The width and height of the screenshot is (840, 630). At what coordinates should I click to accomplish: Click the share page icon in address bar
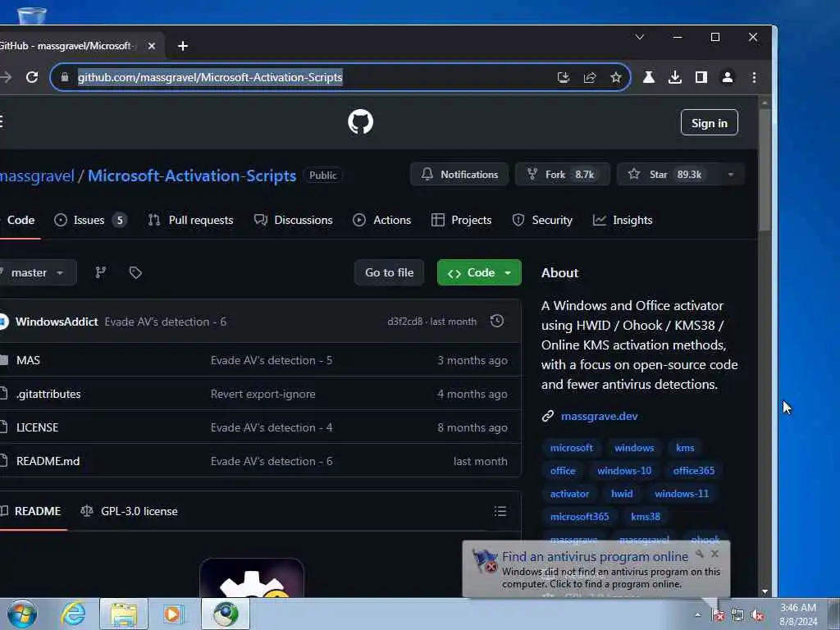point(590,77)
